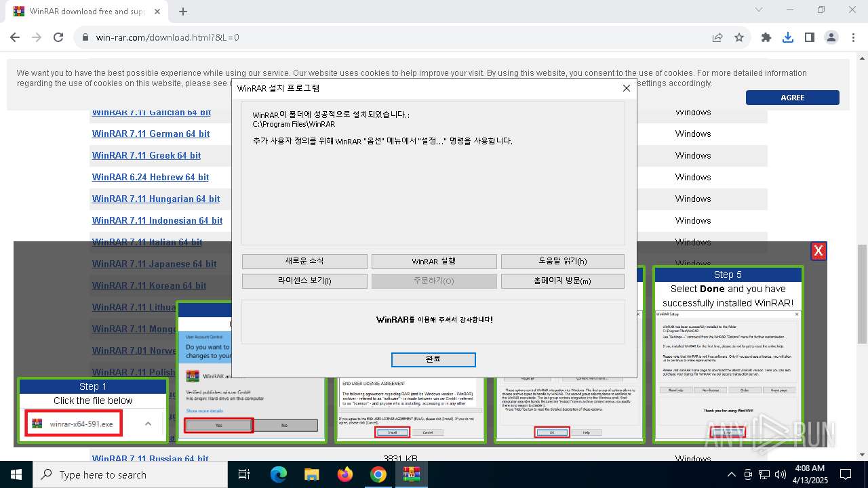The height and width of the screenshot is (488, 868).
Task: Click the Windows Start button
Action: [x=16, y=474]
